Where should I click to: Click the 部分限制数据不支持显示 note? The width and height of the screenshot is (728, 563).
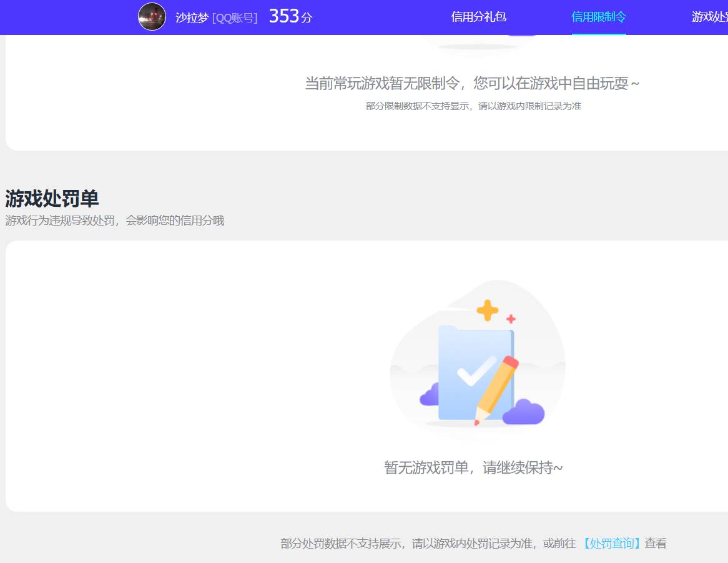point(472,106)
